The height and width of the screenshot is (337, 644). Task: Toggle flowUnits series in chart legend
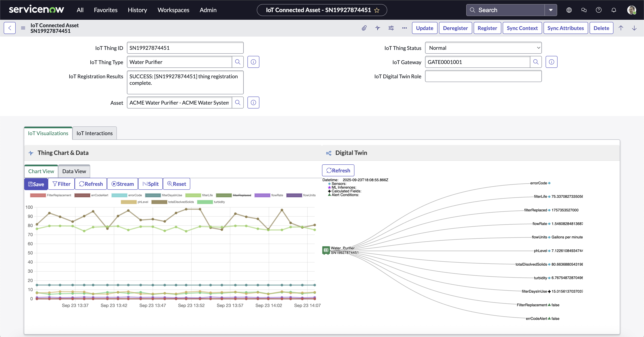301,195
